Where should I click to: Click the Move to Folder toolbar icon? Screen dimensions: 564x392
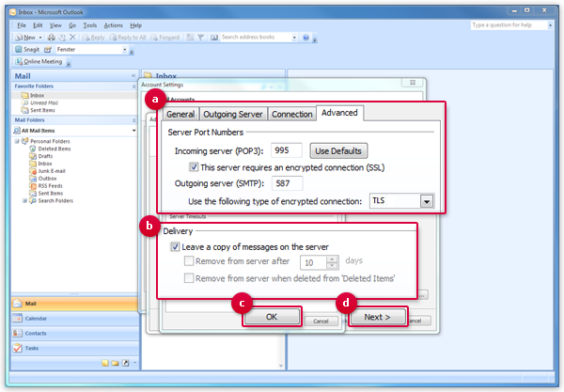point(62,37)
